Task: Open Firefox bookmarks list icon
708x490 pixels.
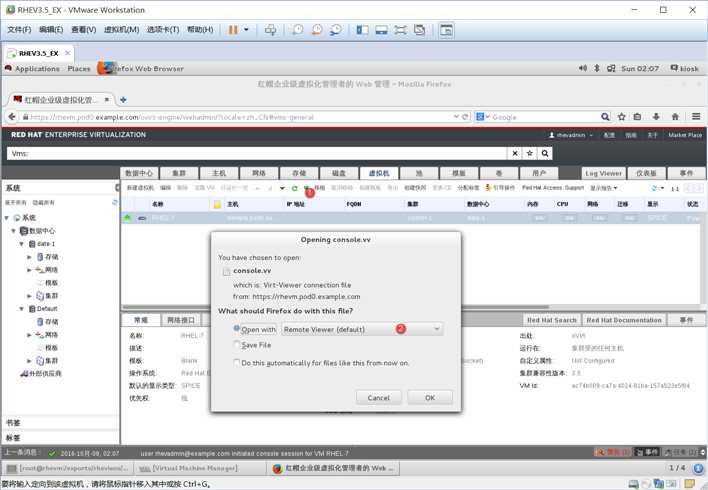Action: click(637, 117)
